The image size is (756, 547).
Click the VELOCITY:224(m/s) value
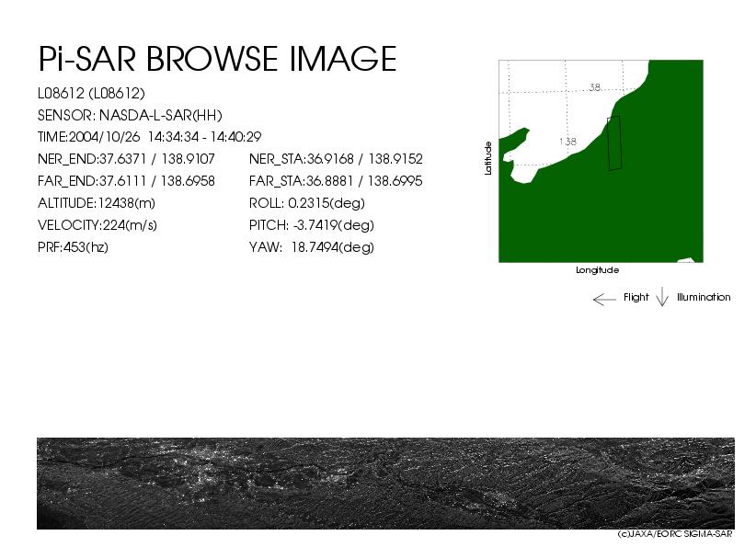click(x=97, y=225)
